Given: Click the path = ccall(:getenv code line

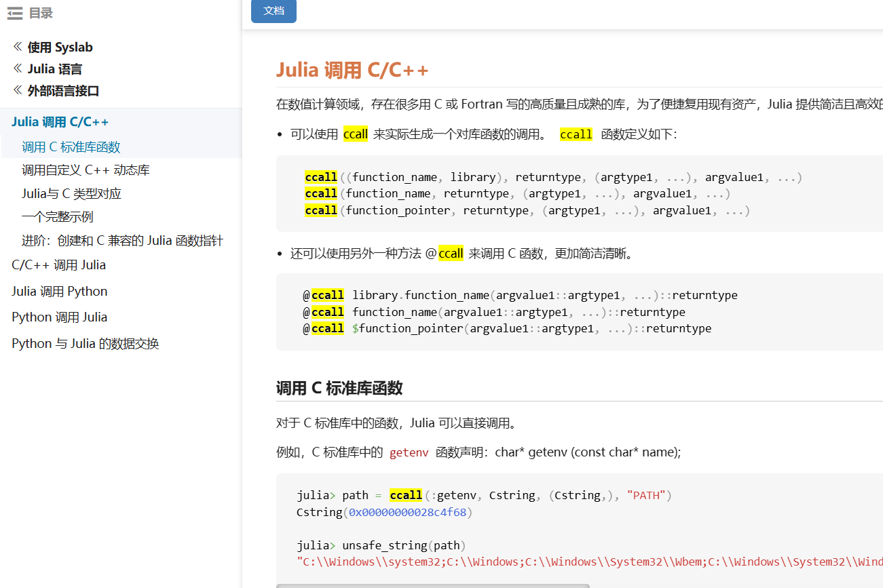Looking at the screenshot, I should pos(484,495).
